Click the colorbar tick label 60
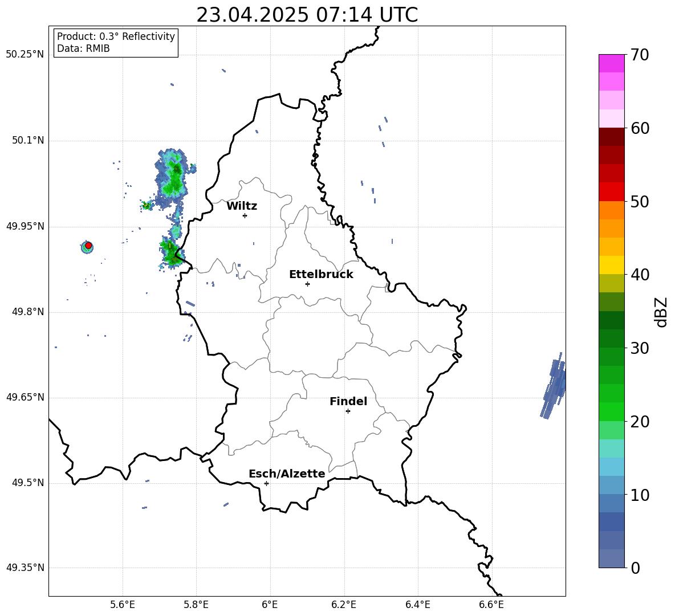The width and height of the screenshot is (675, 616). [639, 128]
